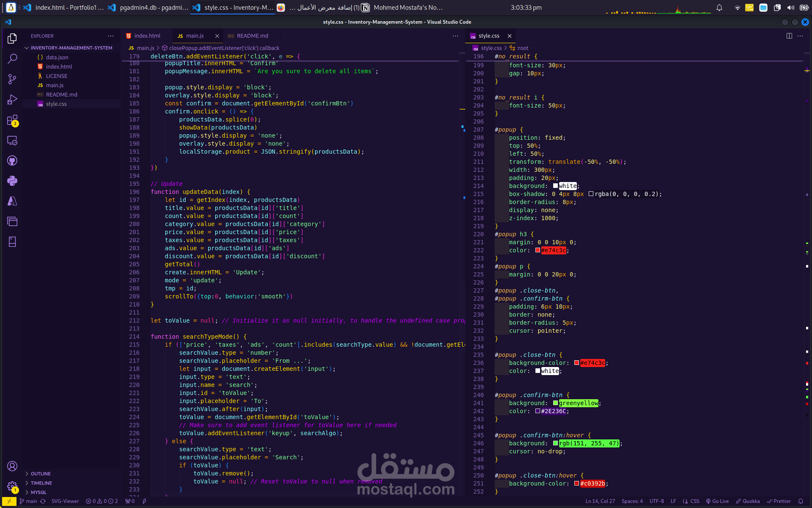Screen dimensions: 812x508
Task: Open the Extensions view
Action: 12,120
